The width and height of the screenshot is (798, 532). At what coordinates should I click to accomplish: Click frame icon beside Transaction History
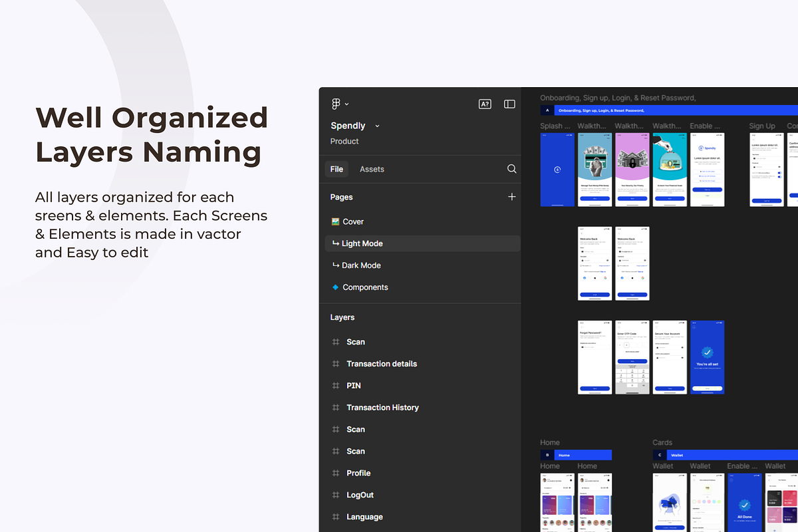[336, 408]
